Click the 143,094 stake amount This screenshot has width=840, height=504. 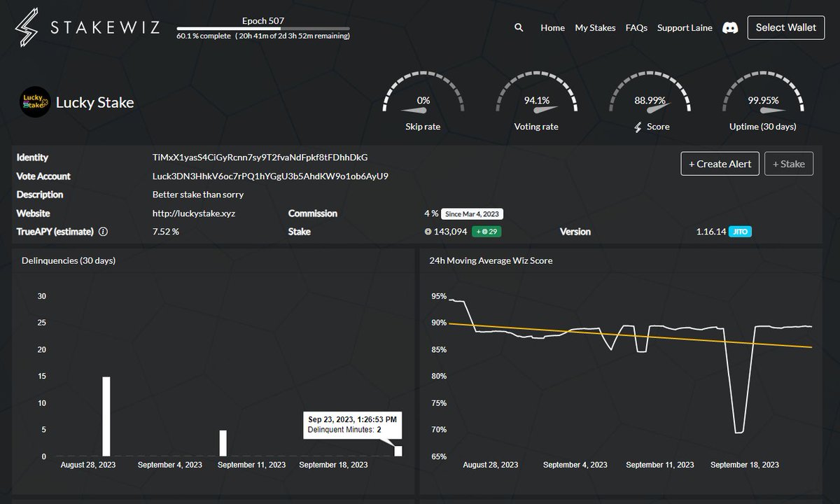pyautogui.click(x=450, y=232)
